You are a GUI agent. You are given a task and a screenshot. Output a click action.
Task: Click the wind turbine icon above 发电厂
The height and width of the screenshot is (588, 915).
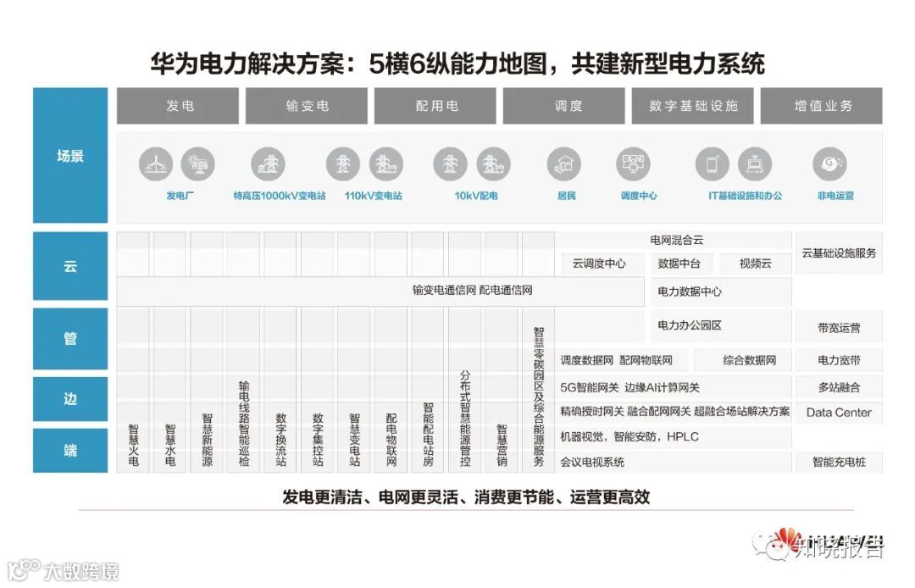click(x=156, y=164)
